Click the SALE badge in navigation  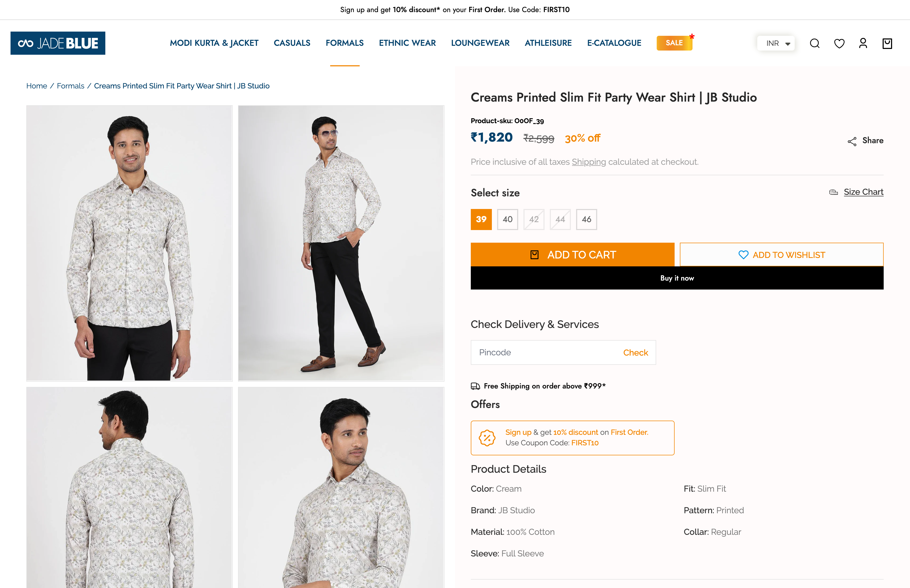tap(674, 43)
